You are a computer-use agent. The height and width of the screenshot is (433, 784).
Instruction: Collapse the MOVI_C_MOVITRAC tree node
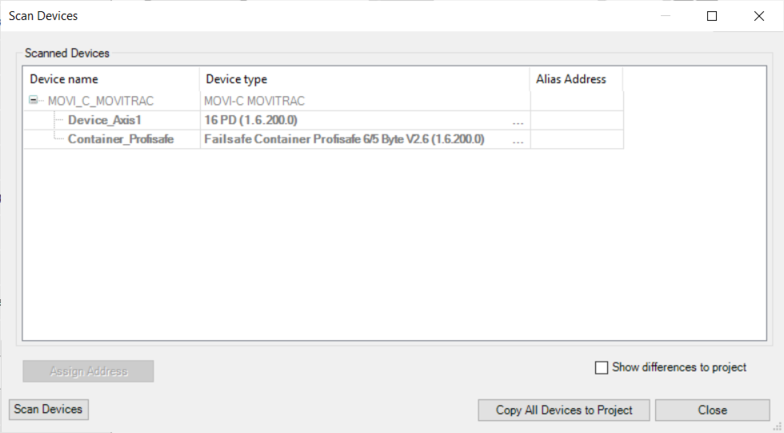coord(34,101)
